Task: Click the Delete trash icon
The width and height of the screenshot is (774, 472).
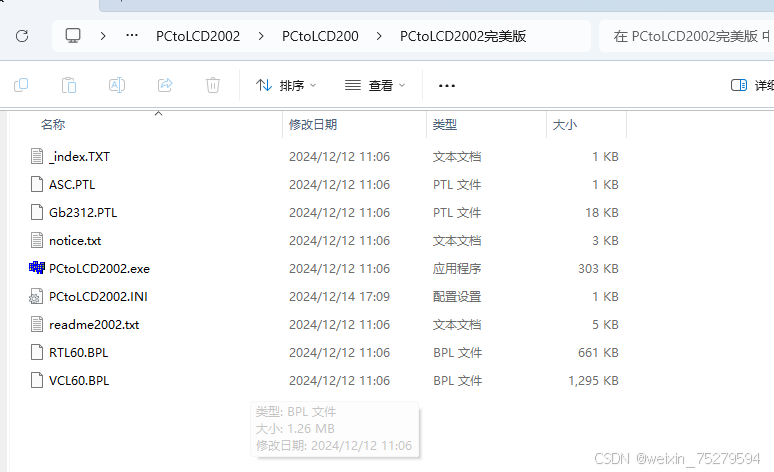Action: 213,85
